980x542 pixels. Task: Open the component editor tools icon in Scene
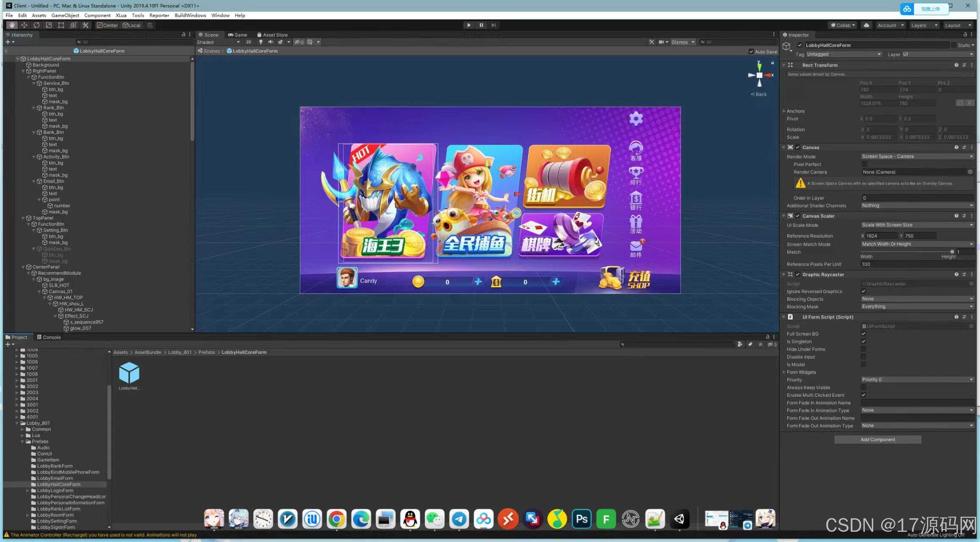coord(651,42)
